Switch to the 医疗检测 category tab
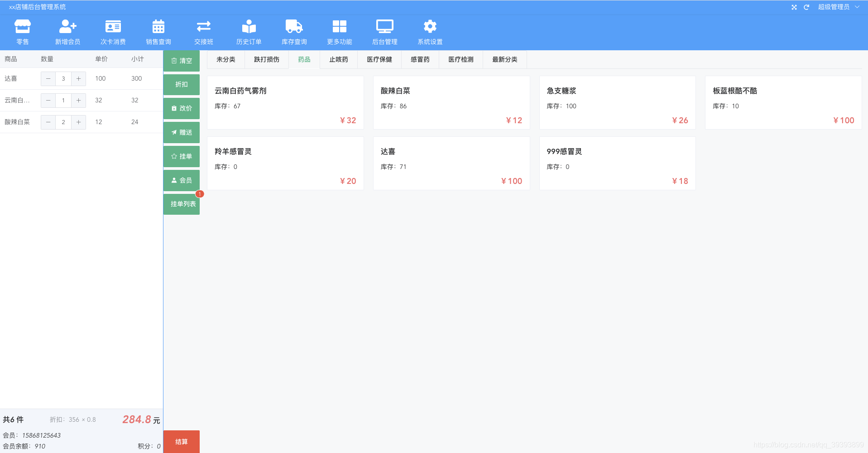The width and height of the screenshot is (868, 453). 461,59
